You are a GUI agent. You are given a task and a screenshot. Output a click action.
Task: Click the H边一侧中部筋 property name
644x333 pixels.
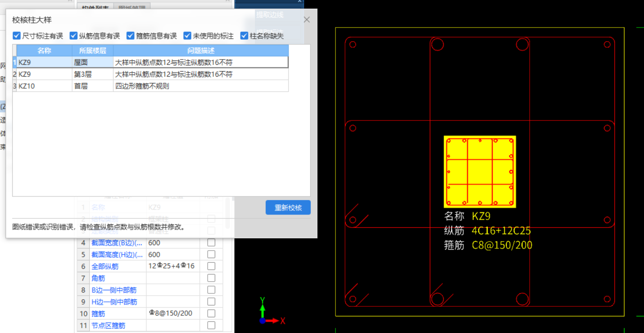[x=114, y=301]
